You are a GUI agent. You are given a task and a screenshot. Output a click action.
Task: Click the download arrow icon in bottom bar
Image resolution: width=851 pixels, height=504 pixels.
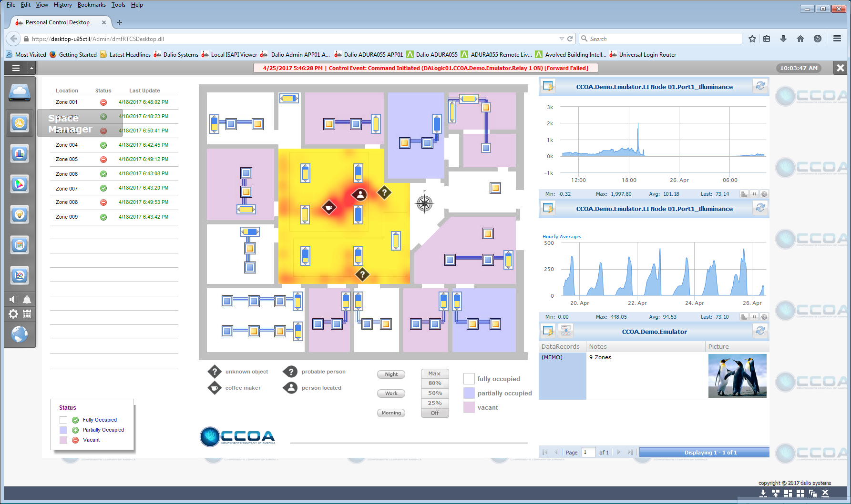click(763, 494)
